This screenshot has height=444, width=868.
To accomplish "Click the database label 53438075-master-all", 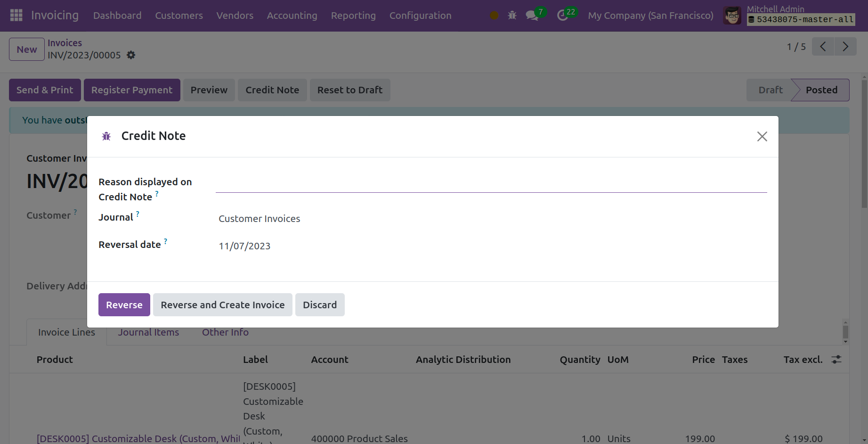I will coord(801,19).
